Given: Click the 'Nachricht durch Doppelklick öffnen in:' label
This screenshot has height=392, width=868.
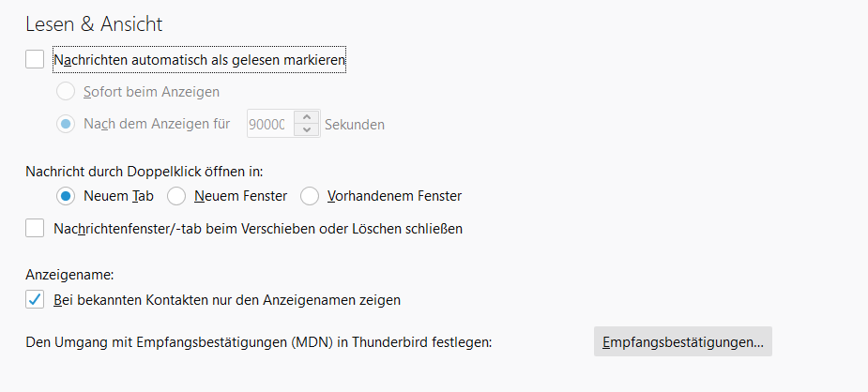Looking at the screenshot, I should point(145,172).
